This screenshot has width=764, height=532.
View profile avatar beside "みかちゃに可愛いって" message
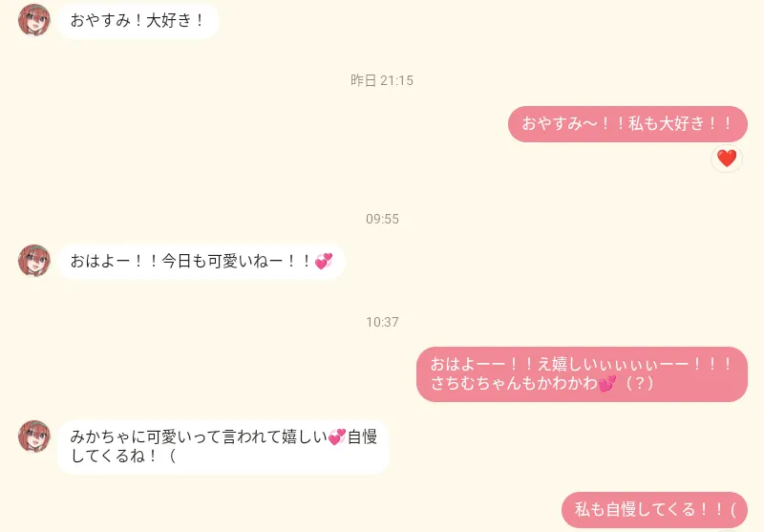coord(34,436)
